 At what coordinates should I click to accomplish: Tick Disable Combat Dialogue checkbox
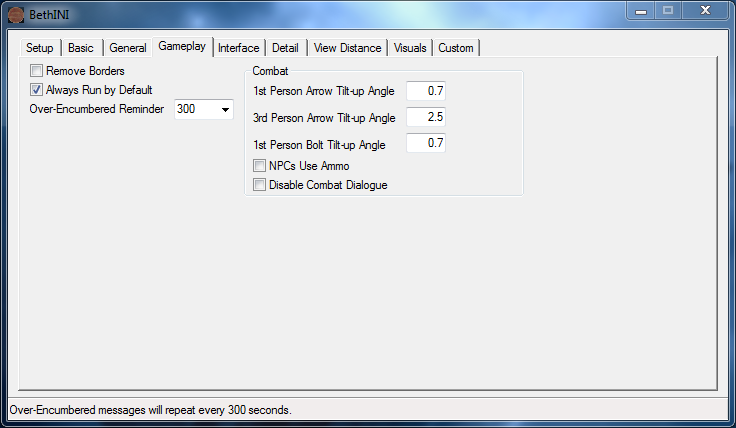259,185
